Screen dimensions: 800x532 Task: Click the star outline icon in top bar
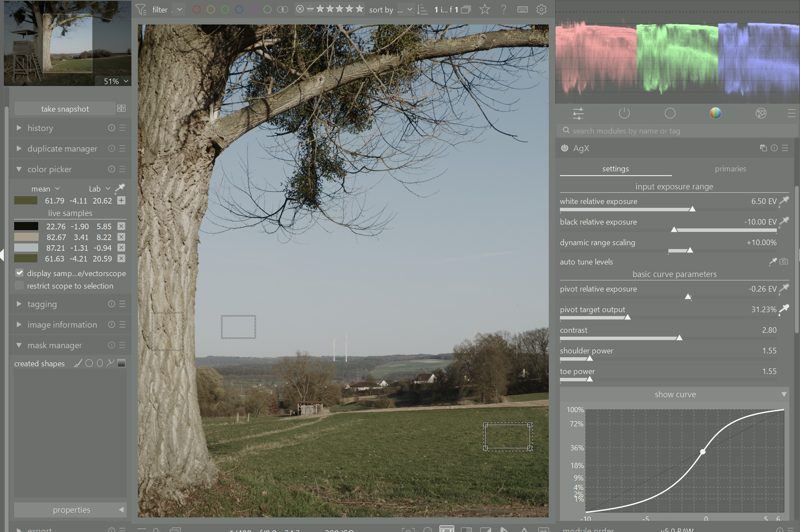(x=485, y=9)
